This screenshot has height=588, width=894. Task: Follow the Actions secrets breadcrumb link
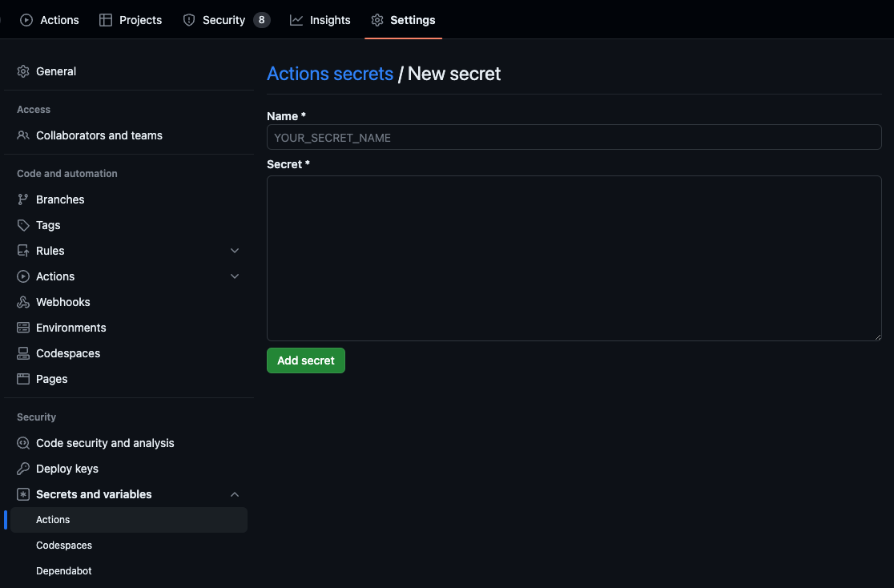tap(330, 74)
